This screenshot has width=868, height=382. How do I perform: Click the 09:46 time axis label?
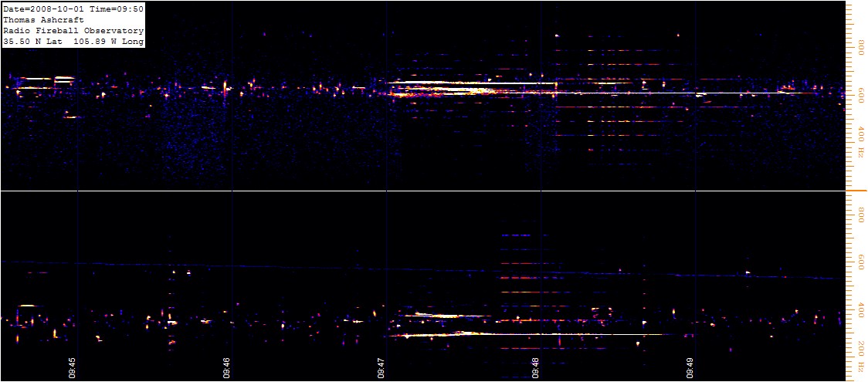(x=227, y=367)
